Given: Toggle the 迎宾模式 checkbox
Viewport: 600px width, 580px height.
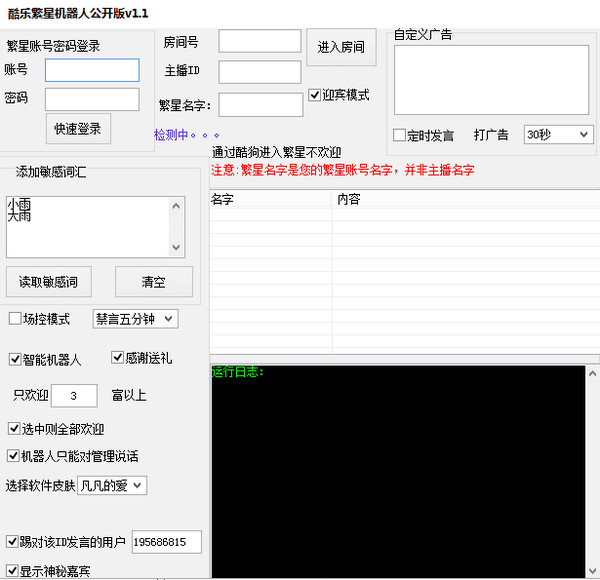Looking at the screenshot, I should click(315, 95).
